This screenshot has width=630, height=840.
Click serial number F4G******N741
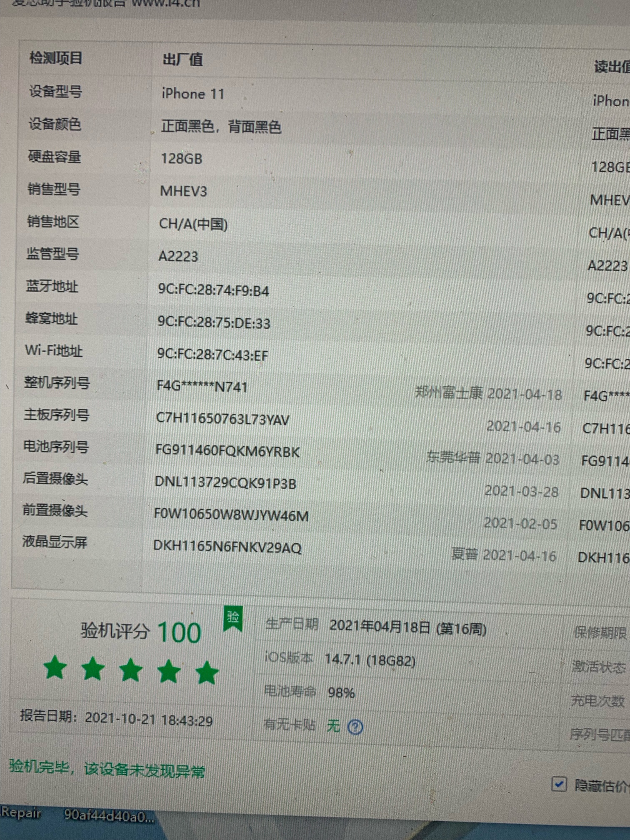[x=202, y=387]
